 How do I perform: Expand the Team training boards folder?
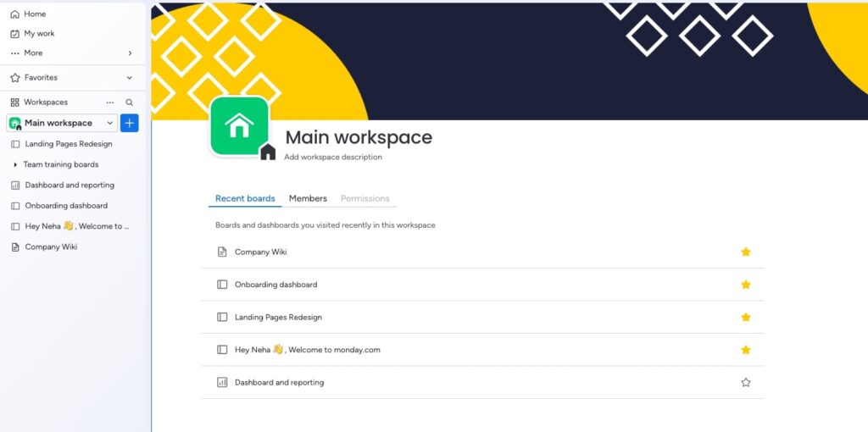click(x=15, y=165)
